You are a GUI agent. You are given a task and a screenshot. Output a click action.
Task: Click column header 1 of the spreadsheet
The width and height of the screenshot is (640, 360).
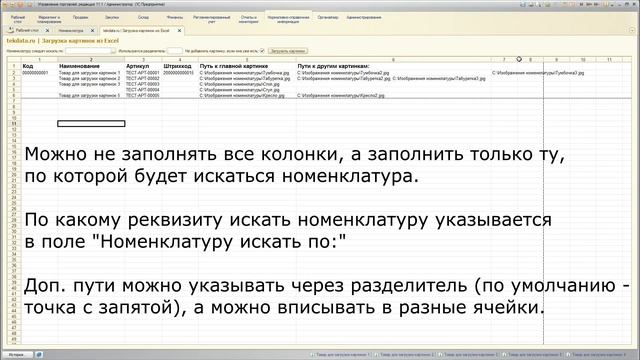[x=40, y=60]
